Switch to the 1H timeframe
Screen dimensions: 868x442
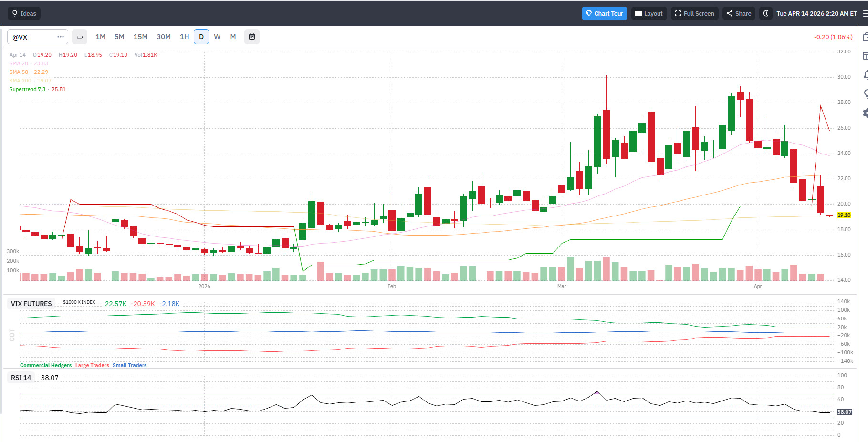(184, 37)
